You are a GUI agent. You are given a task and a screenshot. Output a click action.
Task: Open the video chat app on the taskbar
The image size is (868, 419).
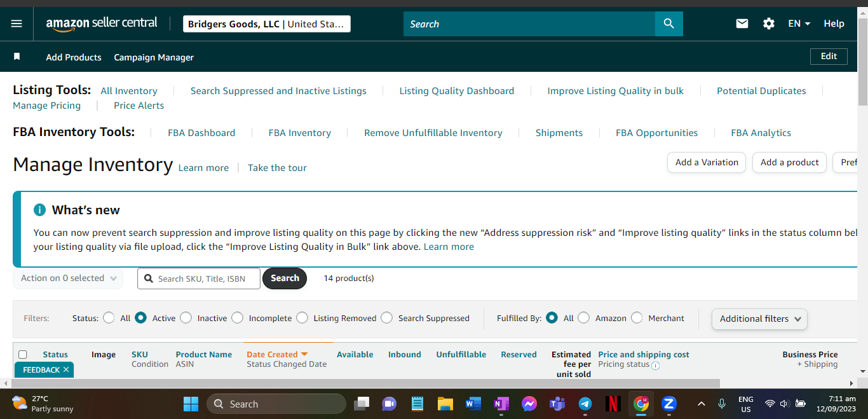click(x=390, y=404)
